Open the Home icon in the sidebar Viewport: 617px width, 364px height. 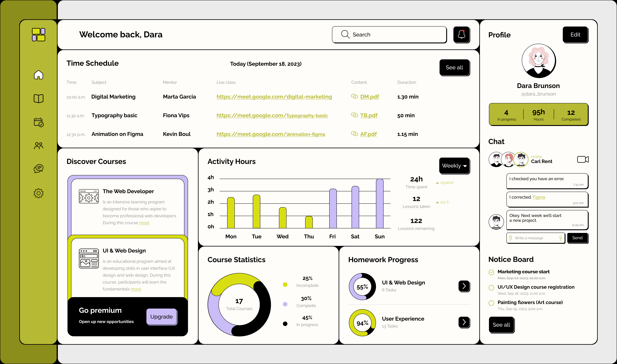coord(39,75)
